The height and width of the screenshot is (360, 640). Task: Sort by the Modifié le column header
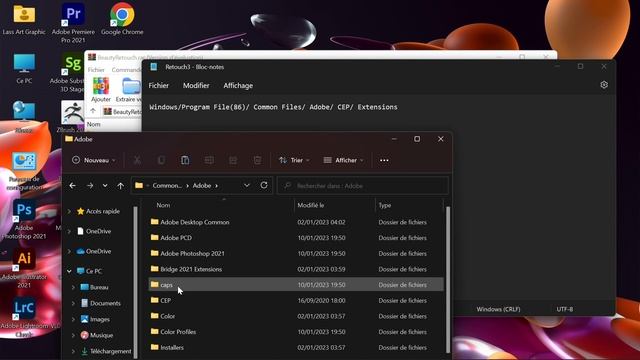311,205
